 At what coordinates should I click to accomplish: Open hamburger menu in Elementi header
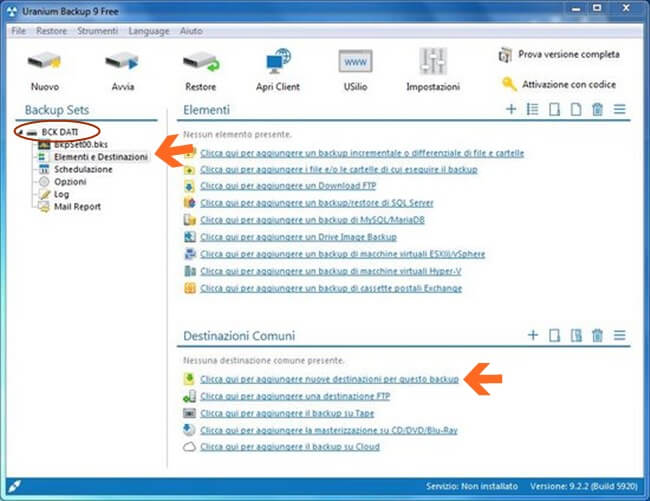619,110
